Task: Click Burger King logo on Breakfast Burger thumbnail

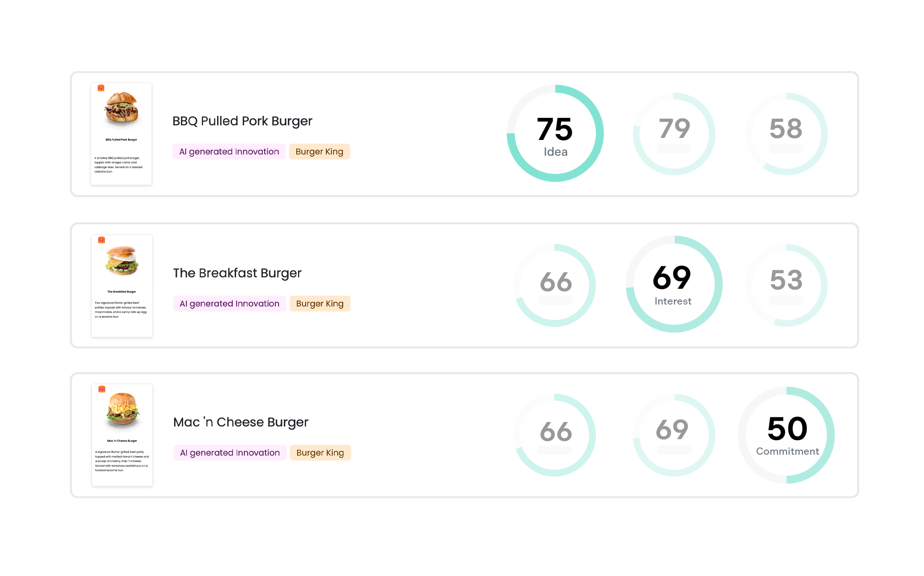Action: (x=101, y=240)
